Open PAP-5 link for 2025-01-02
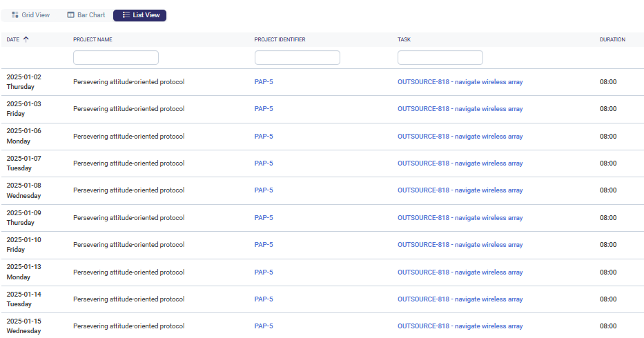This screenshot has height=338, width=644. coord(264,82)
